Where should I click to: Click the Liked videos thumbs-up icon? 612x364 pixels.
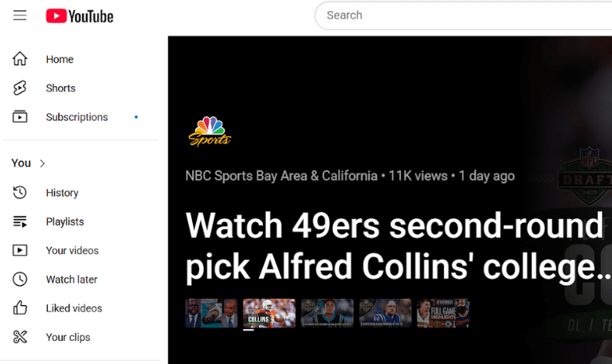click(x=20, y=308)
